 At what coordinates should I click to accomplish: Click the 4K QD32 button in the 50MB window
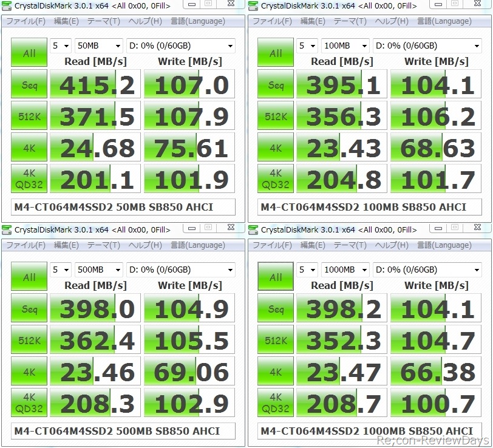(29, 178)
